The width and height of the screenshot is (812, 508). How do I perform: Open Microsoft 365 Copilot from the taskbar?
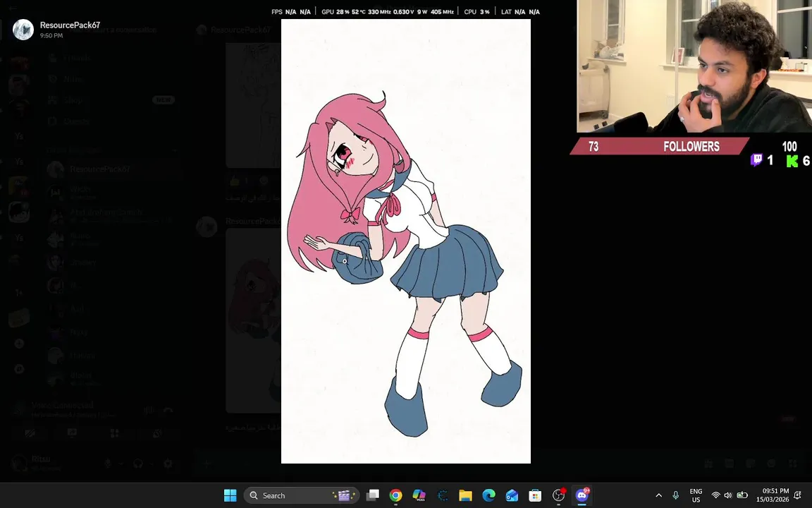click(419, 495)
